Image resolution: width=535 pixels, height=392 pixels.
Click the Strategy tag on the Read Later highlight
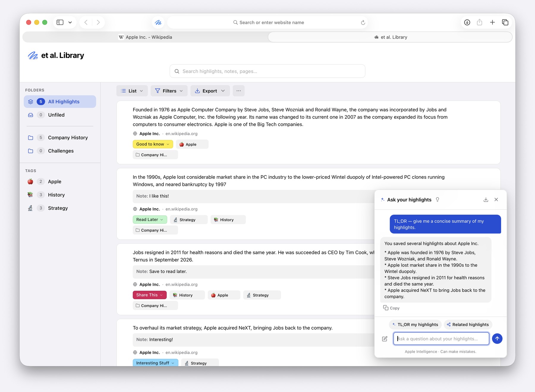click(x=188, y=220)
